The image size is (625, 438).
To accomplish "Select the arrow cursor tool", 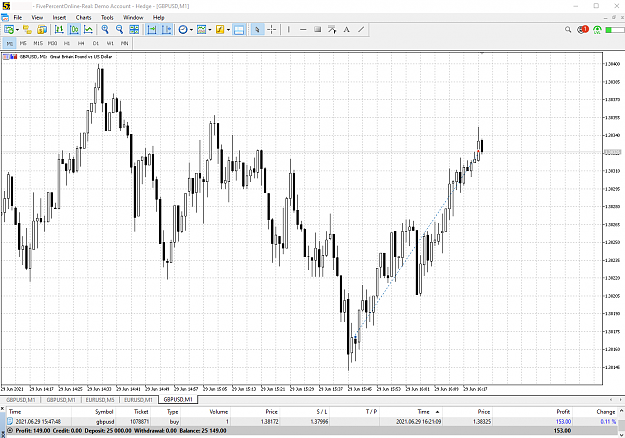I will (257, 29).
